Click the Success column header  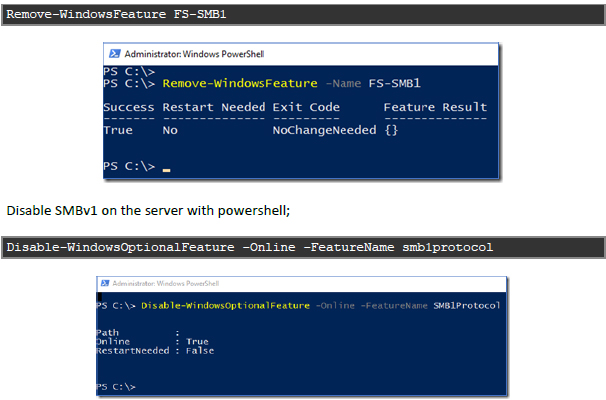click(129, 107)
